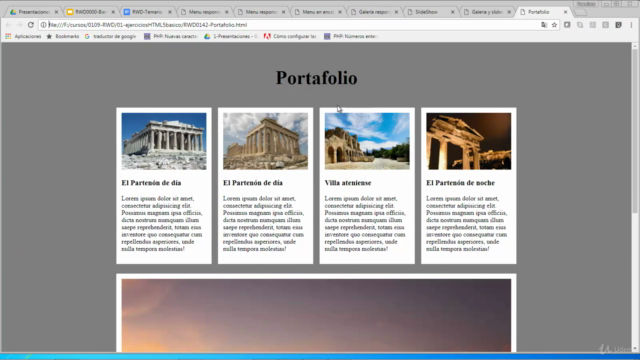Viewport: 640px width, 360px height.
Task: Click the first El Partenón de día title
Action: (151, 183)
